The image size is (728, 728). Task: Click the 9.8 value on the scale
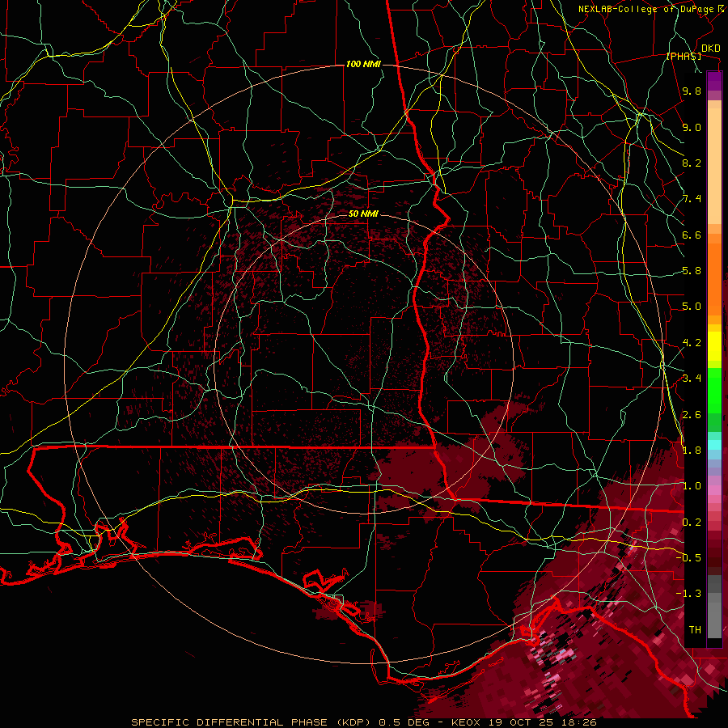(692, 91)
